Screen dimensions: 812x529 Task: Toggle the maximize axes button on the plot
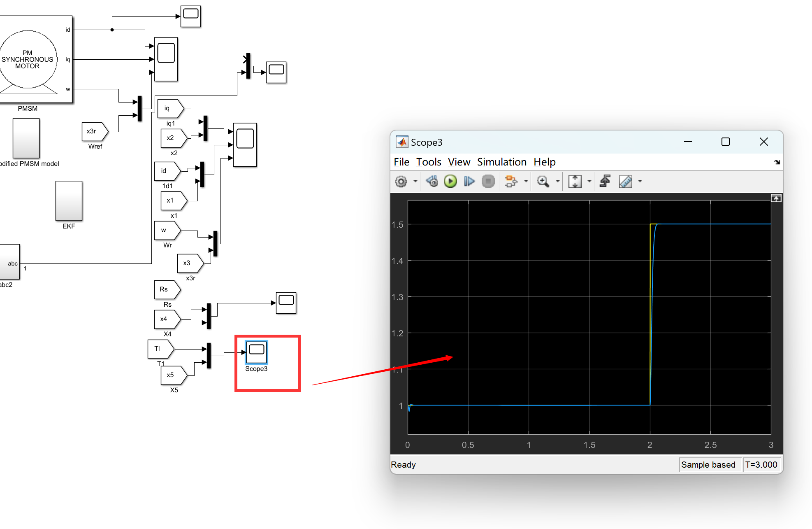[776, 198]
